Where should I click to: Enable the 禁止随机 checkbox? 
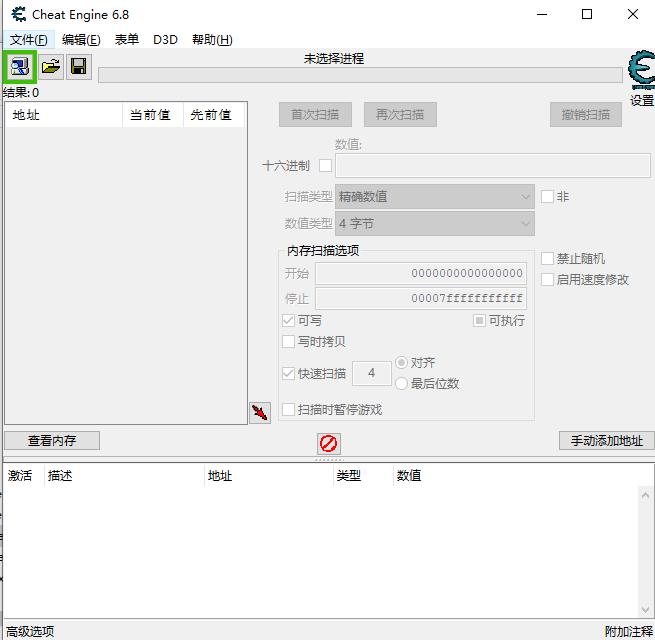pyautogui.click(x=547, y=259)
